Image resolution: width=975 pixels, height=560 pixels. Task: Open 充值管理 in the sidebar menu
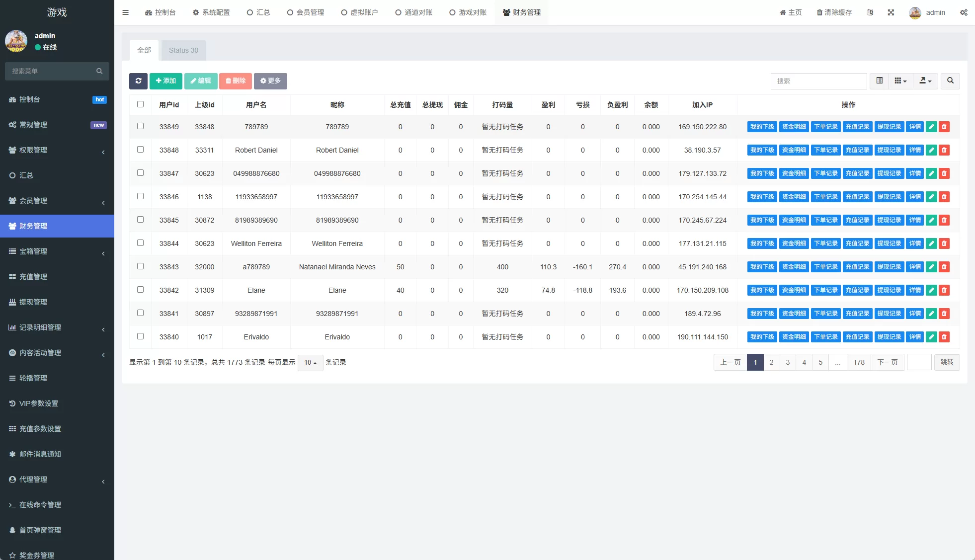tap(33, 277)
